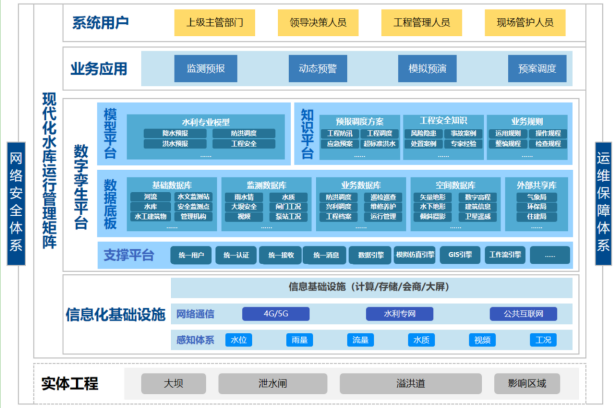Click the 工程管理人员 box
This screenshot has width=614, height=408.
coord(420,21)
